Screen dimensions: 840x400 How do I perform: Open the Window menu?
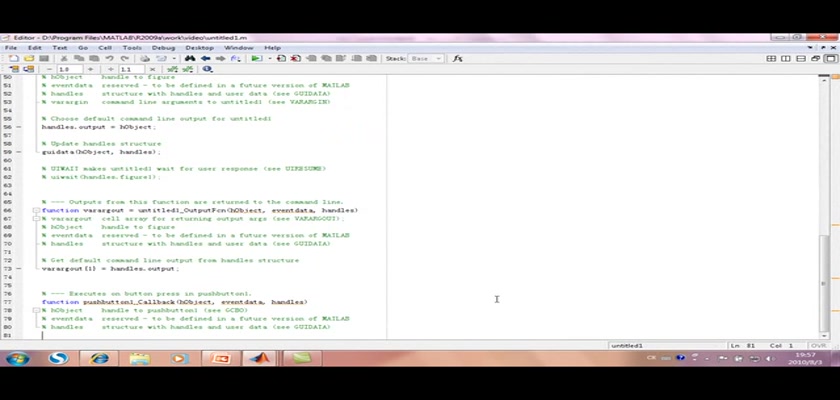click(238, 48)
